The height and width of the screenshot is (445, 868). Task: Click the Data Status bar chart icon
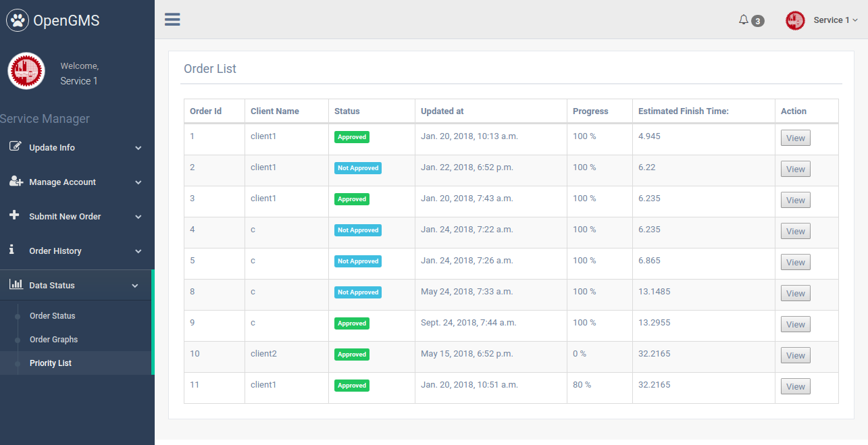tap(15, 285)
